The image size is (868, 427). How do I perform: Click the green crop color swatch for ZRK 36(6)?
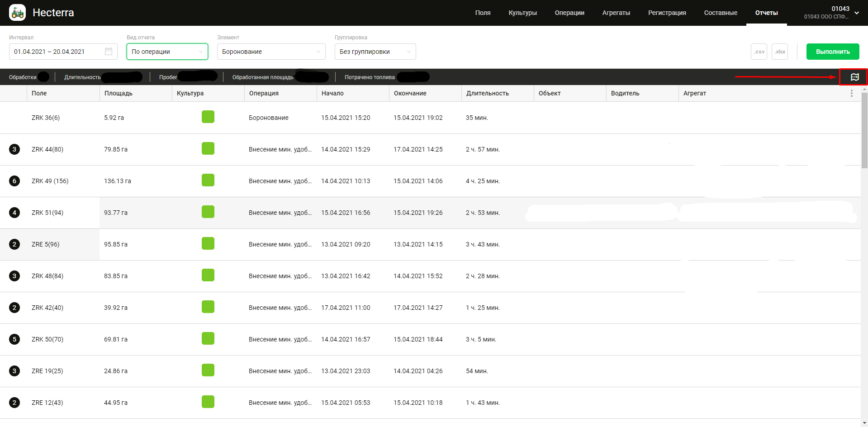208,117
